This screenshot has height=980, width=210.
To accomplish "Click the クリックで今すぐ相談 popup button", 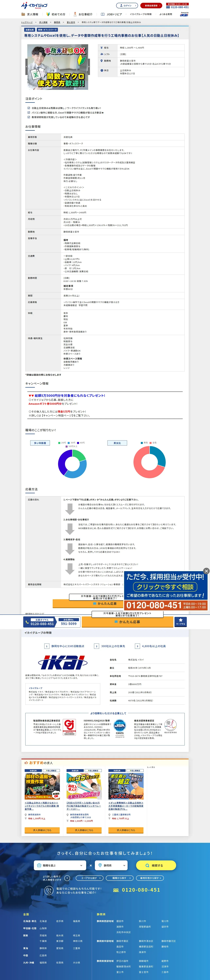I will click(165, 587).
